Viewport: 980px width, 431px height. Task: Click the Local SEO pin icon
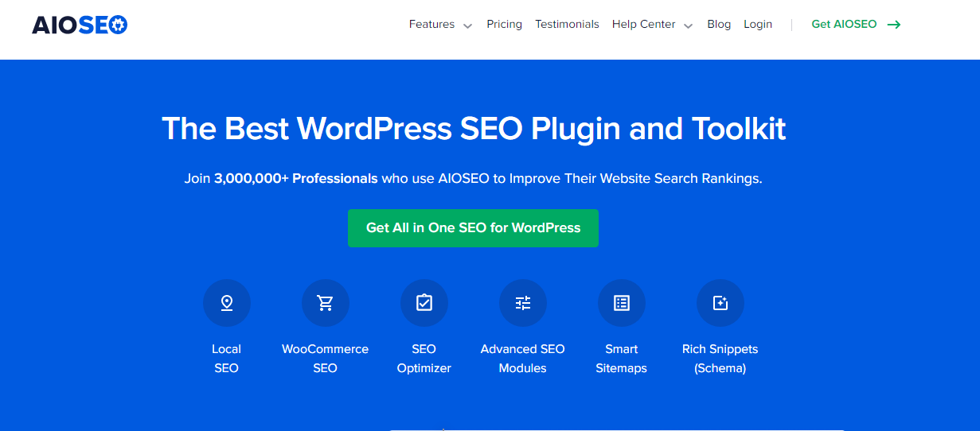(x=227, y=303)
